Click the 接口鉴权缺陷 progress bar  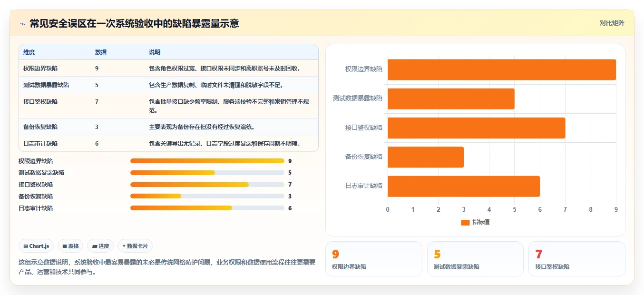click(207, 185)
